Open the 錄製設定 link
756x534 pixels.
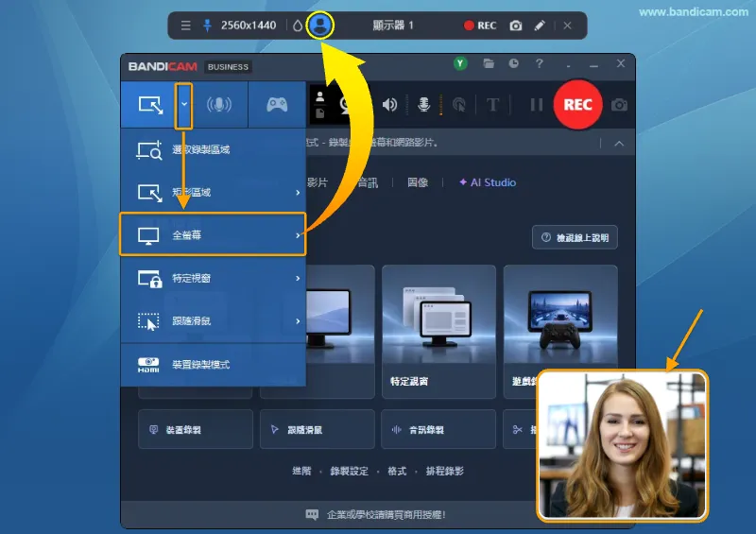349,471
